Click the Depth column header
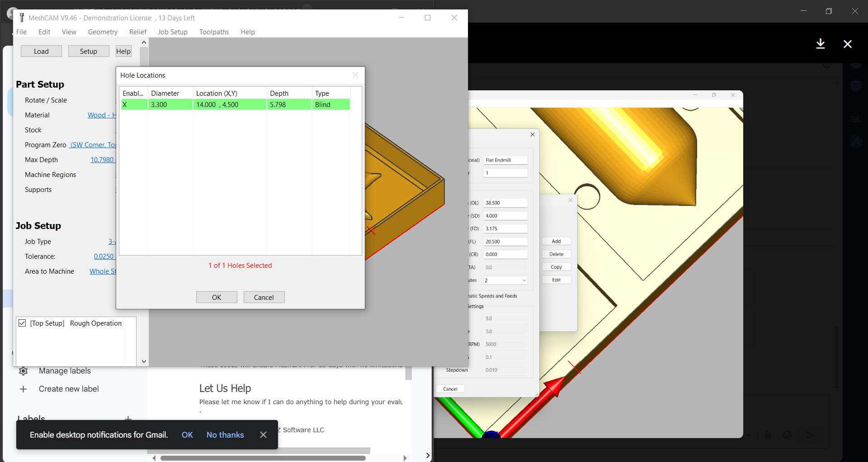 [x=289, y=93]
